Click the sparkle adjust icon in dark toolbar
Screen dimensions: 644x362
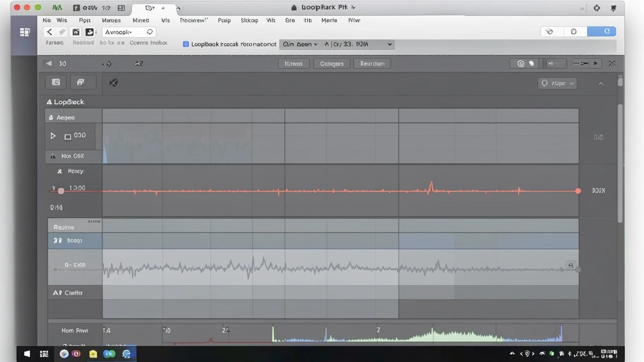107,64
